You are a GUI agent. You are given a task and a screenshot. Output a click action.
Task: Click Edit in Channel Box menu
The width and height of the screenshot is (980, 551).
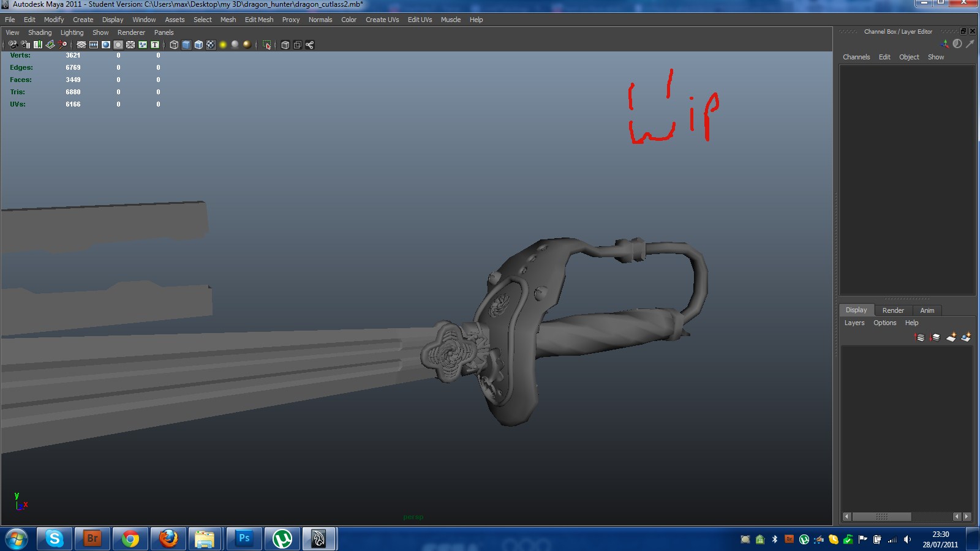[x=884, y=57]
